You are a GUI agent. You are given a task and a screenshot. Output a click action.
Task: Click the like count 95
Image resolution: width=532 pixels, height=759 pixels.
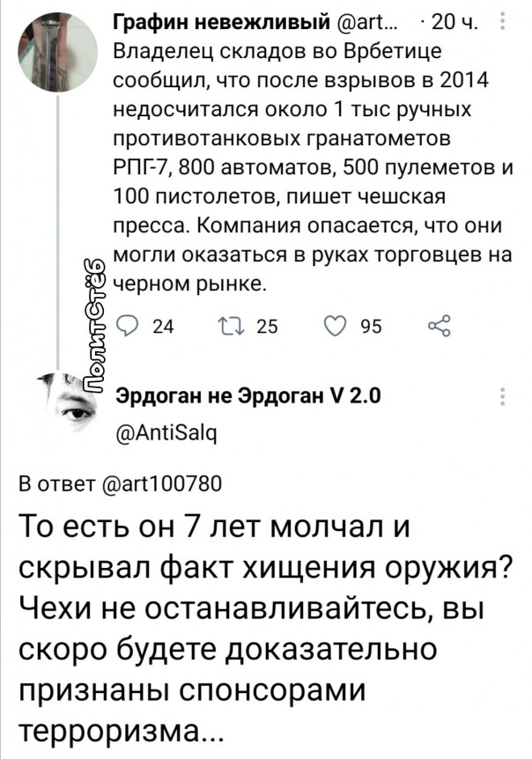tap(370, 328)
